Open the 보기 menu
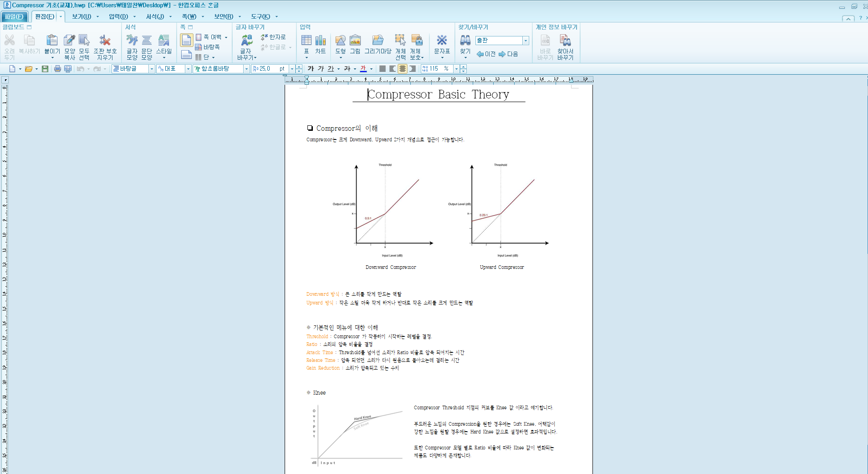Image resolution: width=868 pixels, height=474 pixels. pyautogui.click(x=82, y=16)
